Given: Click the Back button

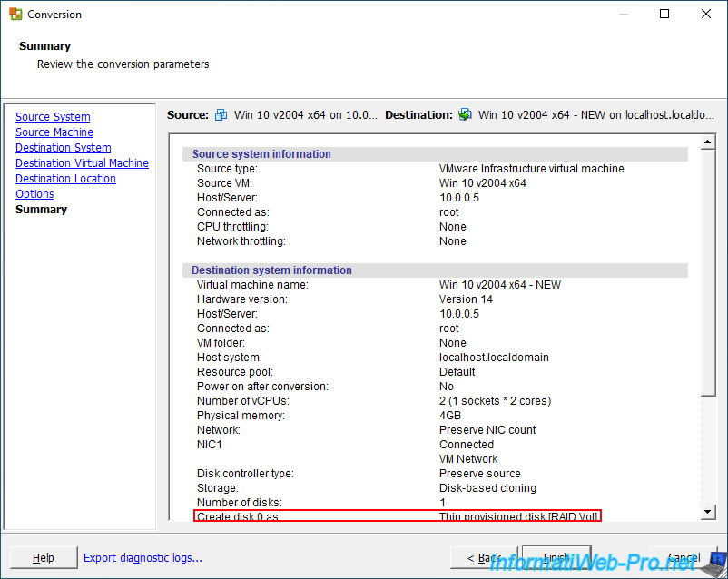Looking at the screenshot, I should 484,557.
